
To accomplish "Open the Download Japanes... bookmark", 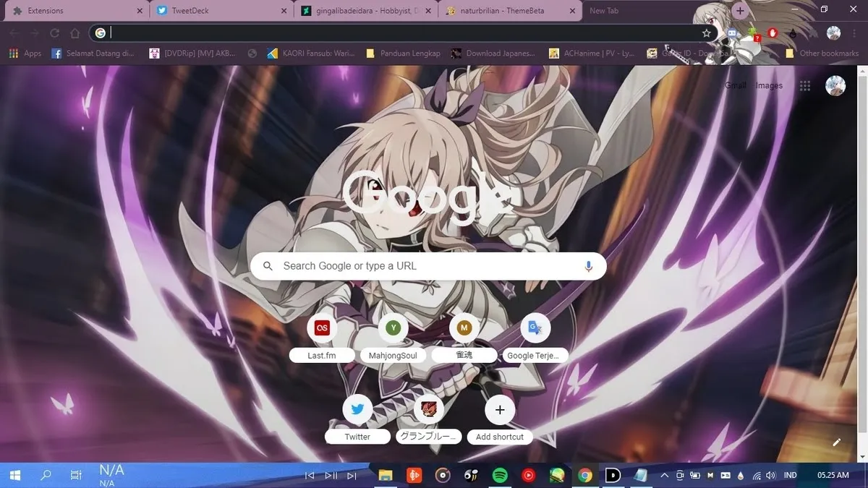I will click(x=493, y=53).
